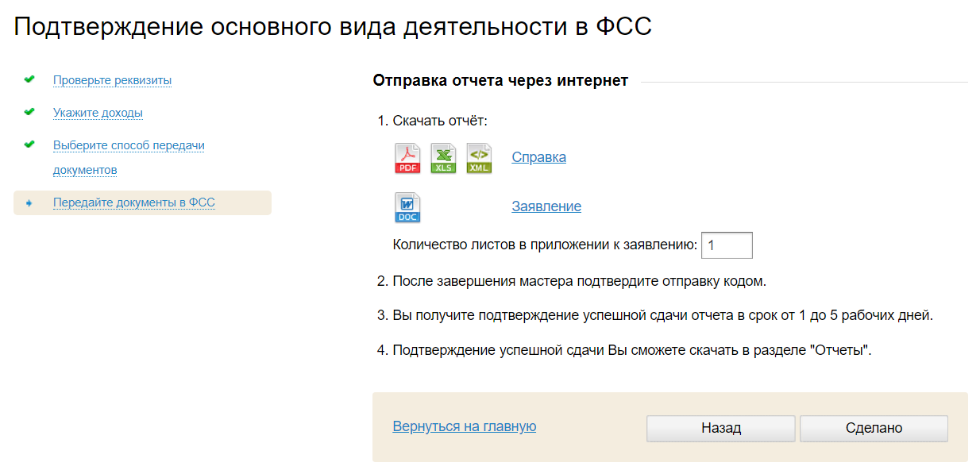Download the report in XLS format

[x=443, y=157]
